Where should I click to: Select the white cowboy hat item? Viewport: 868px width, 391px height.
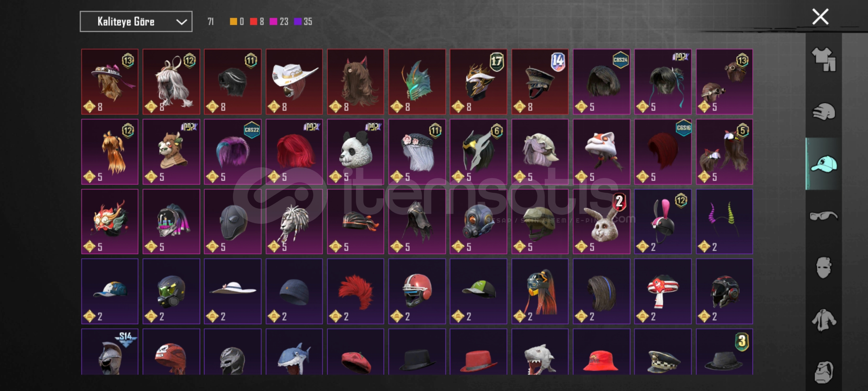coord(294,82)
